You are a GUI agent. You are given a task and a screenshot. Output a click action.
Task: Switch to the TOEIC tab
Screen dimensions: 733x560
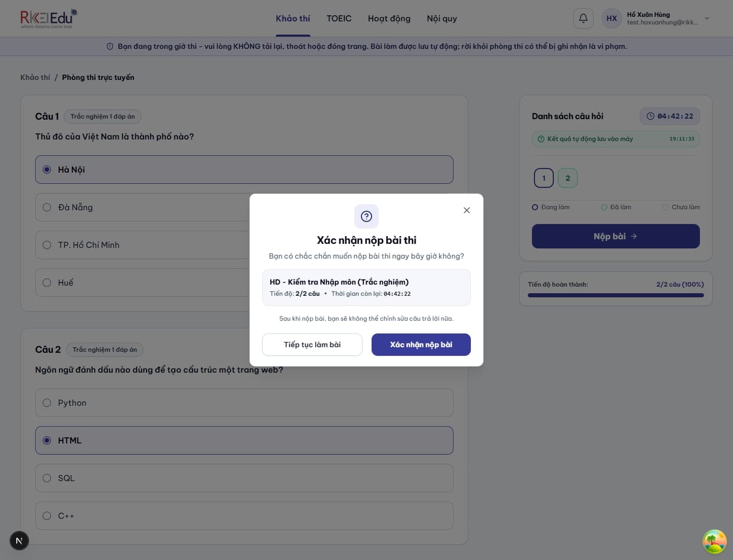point(339,18)
